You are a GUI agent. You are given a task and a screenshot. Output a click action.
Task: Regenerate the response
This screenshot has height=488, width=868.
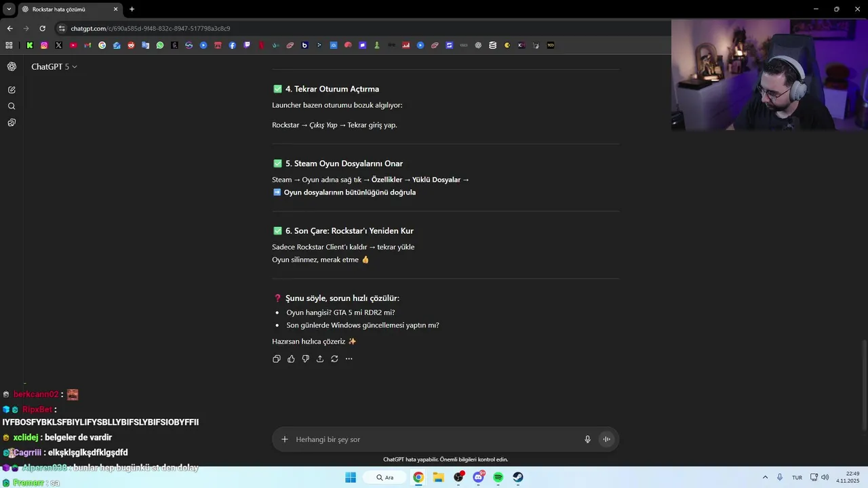point(334,359)
